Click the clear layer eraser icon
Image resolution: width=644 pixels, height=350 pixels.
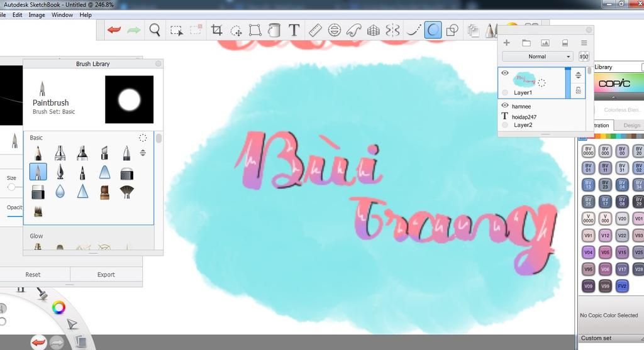565,43
